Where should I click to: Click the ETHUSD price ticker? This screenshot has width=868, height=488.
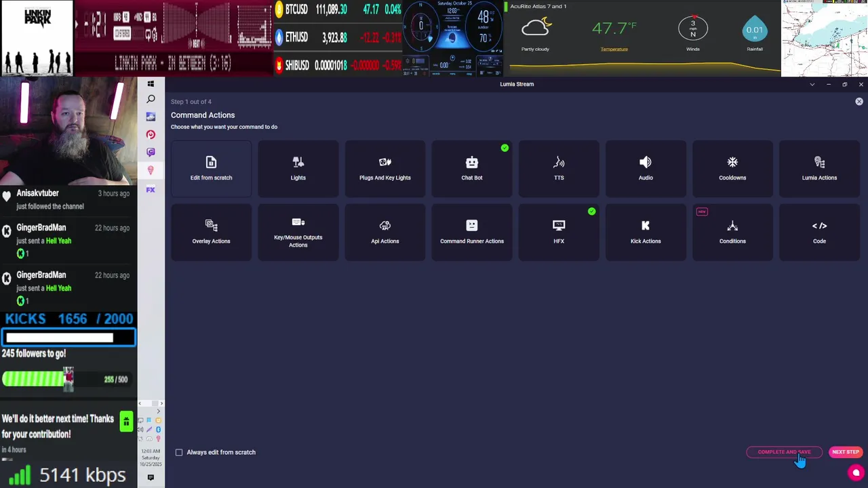pyautogui.click(x=338, y=37)
